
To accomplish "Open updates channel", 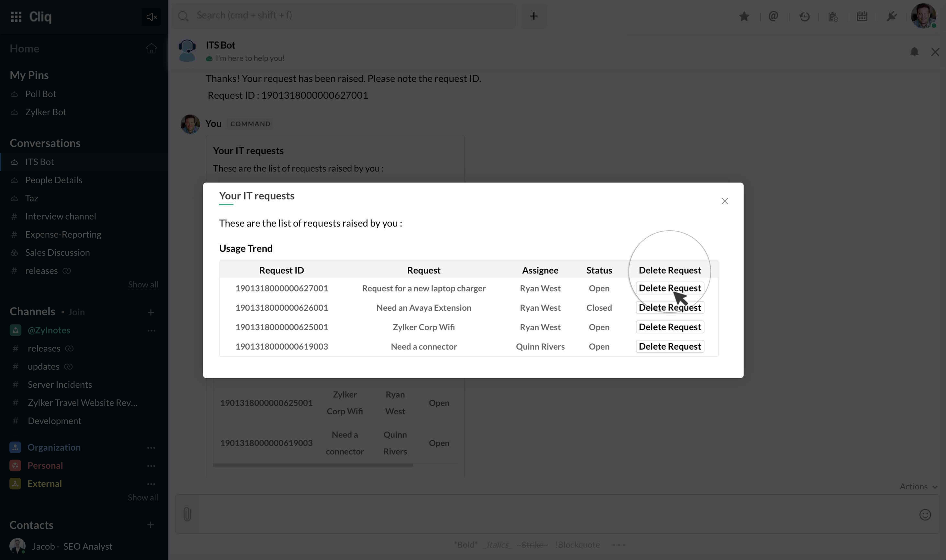I will pos(43,366).
